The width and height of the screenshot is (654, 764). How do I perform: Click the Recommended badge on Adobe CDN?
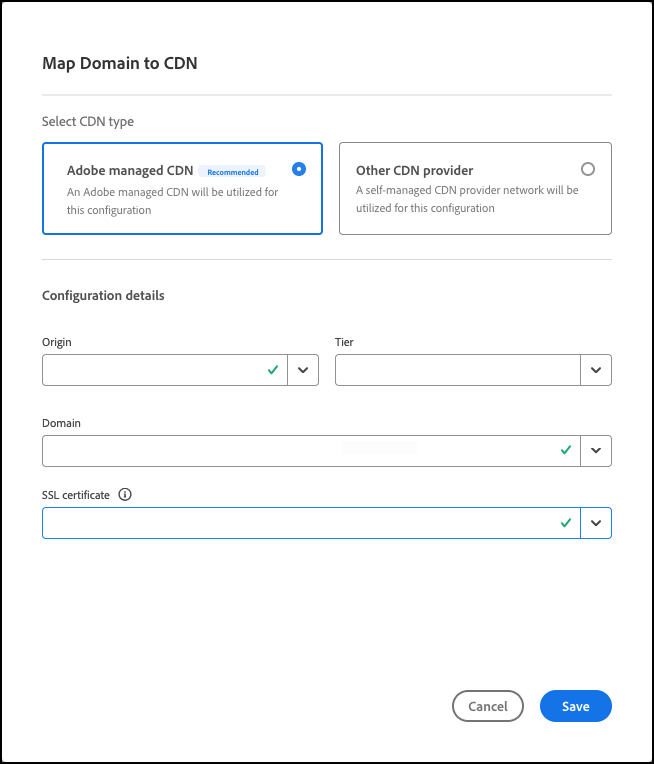click(232, 172)
